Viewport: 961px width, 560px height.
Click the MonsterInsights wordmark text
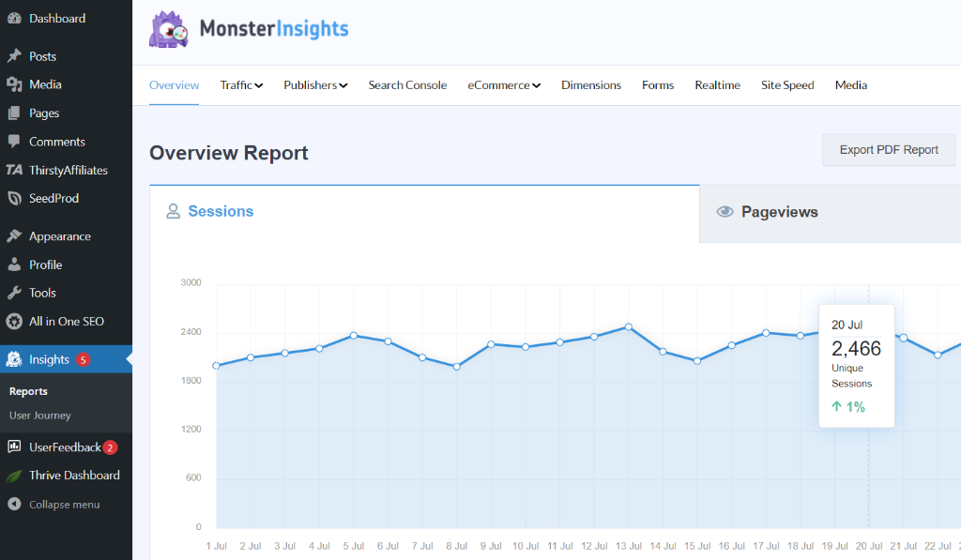tap(274, 29)
